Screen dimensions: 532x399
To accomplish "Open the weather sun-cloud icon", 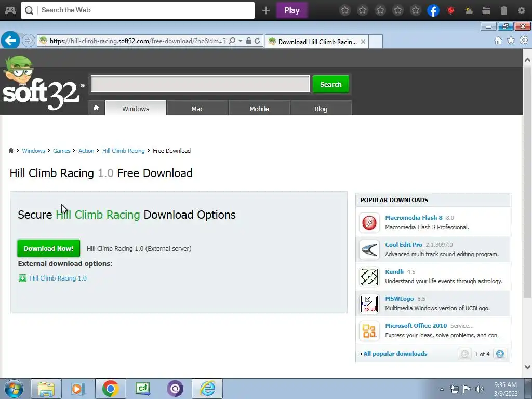I will click(469, 10).
